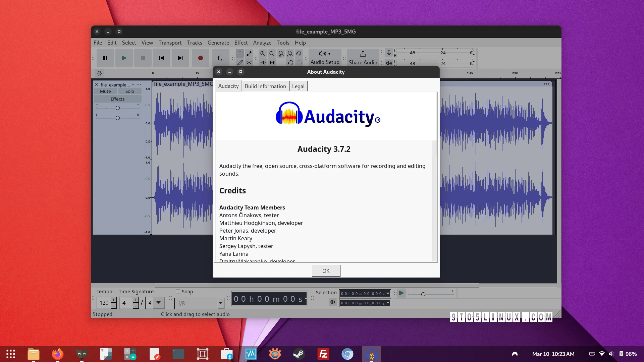Adjust the track gain slider knob
This screenshot has width=644, height=362.
coord(118,108)
